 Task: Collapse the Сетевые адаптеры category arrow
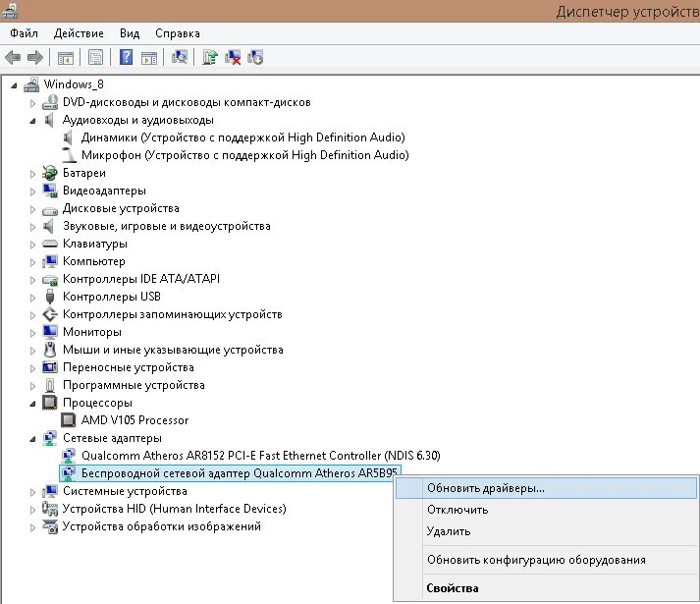(32, 439)
